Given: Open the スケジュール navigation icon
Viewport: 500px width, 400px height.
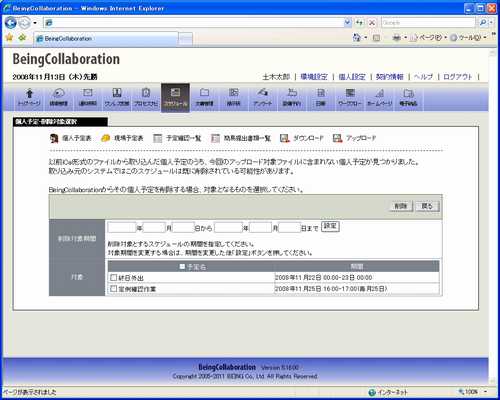Looking at the screenshot, I should point(175,97).
